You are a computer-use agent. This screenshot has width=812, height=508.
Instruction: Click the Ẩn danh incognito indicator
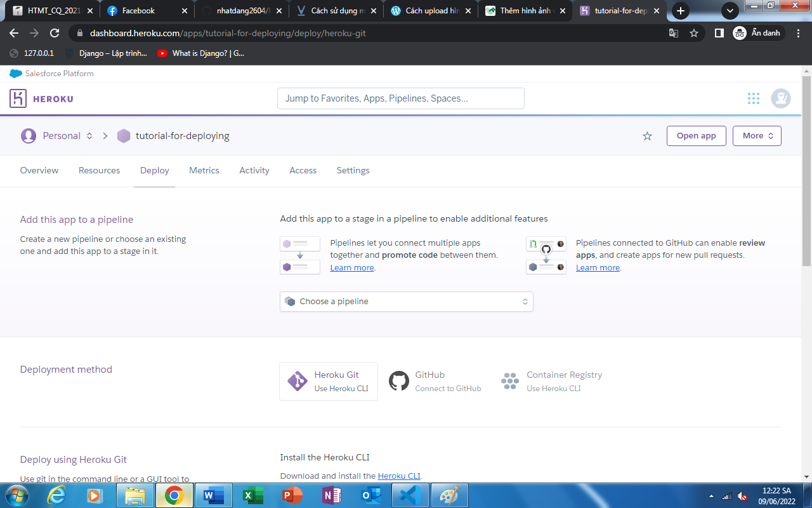point(759,33)
